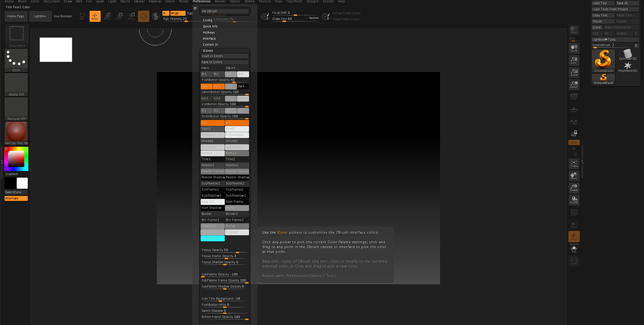Toggle the Ghost transparency button on the right shelf
Screen dimensions: 644x325
tap(574, 236)
